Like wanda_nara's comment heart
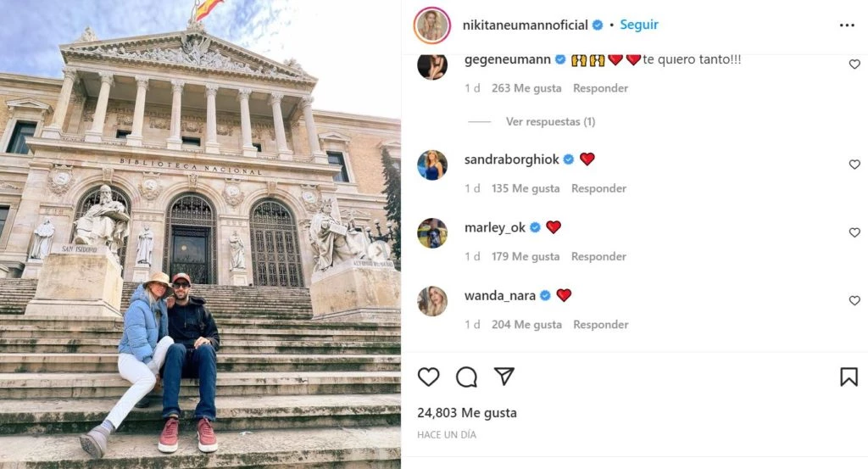The width and height of the screenshot is (868, 469). [854, 301]
